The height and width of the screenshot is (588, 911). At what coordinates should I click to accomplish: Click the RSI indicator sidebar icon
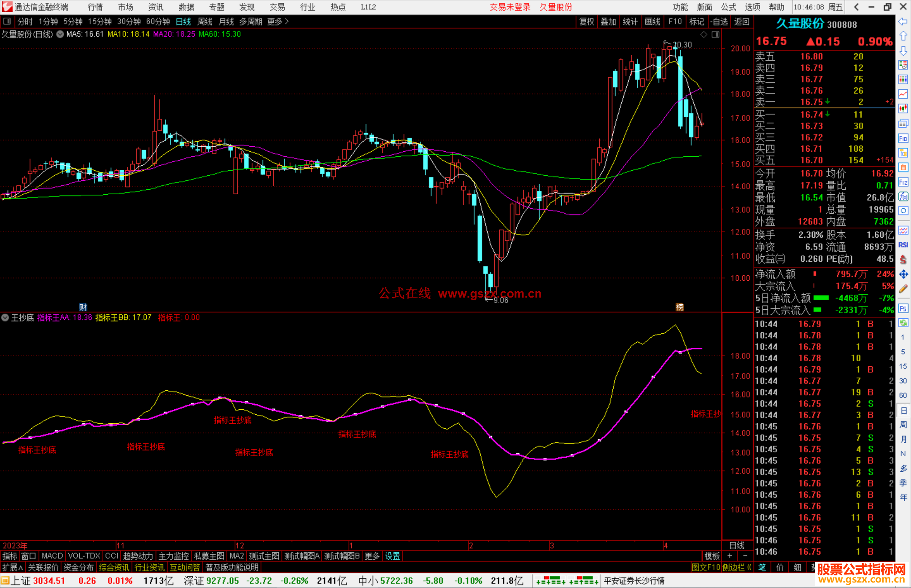pos(903,245)
